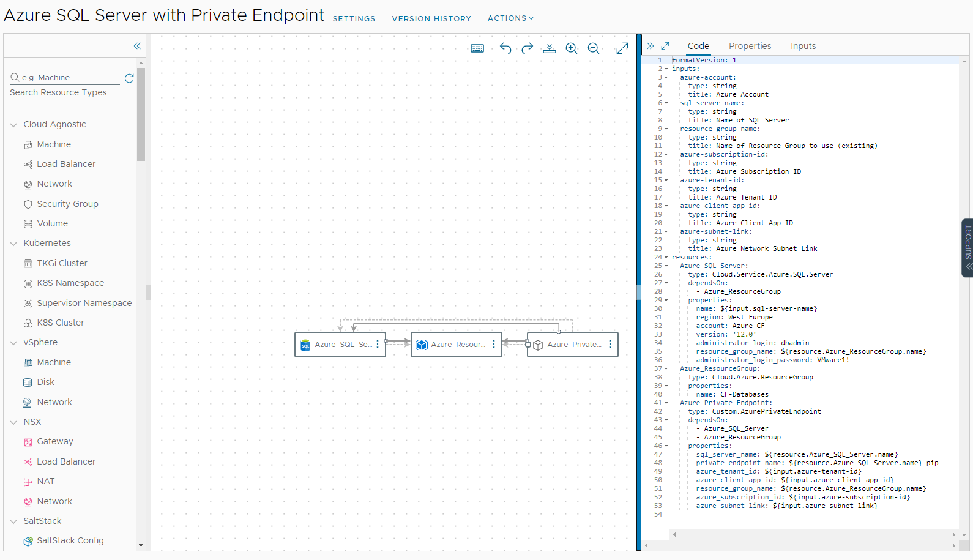Collapse the Kubernetes category
Viewport: 973px width, 560px height.
(x=13, y=244)
